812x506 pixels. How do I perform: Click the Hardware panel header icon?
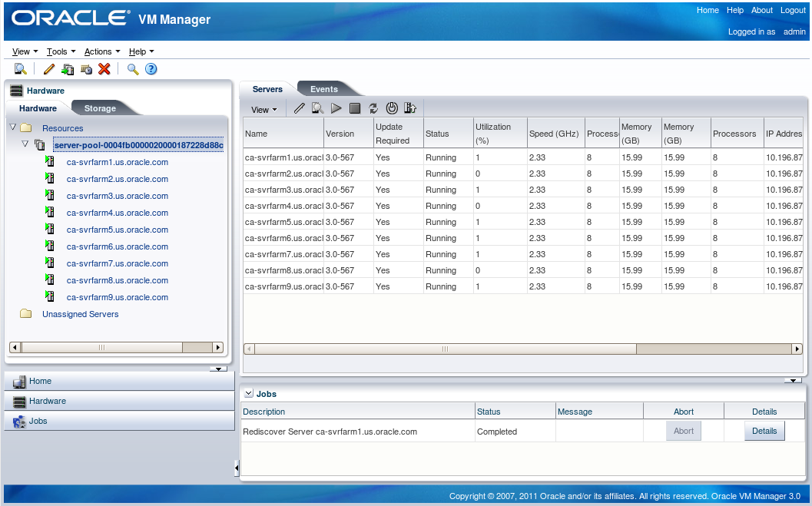point(17,91)
